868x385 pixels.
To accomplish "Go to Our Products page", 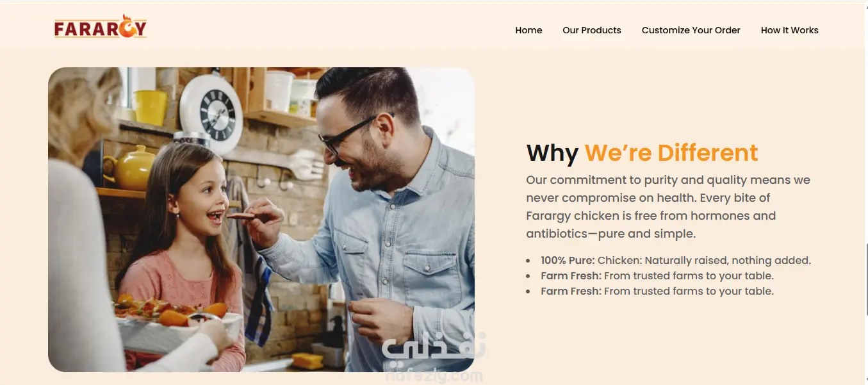I will coord(592,30).
